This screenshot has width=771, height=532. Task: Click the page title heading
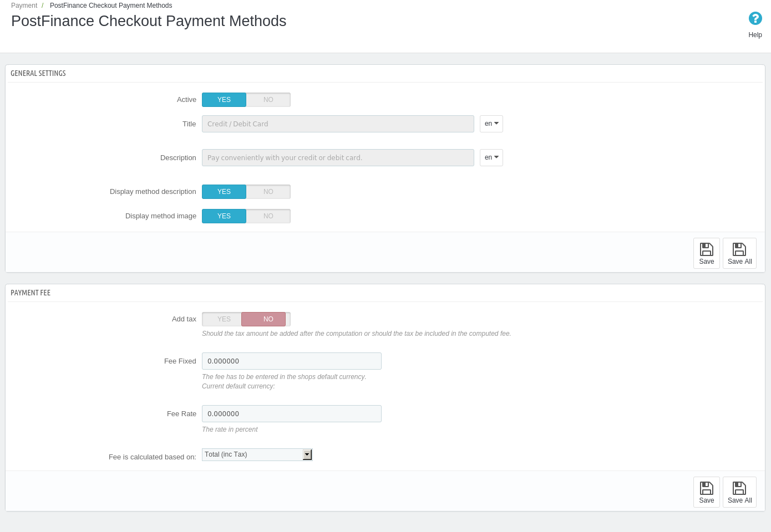[x=149, y=21]
